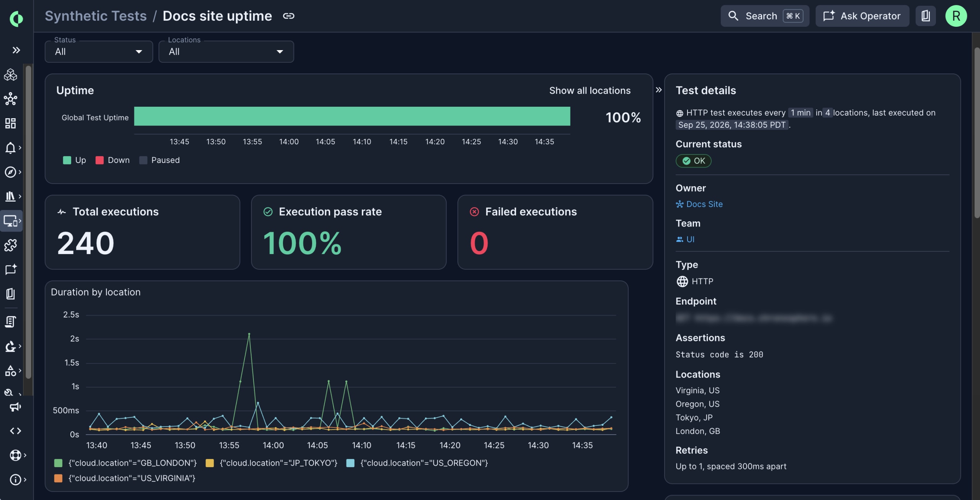
Task: Open the help lifebuoy icon in sidebar
Action: point(15,455)
